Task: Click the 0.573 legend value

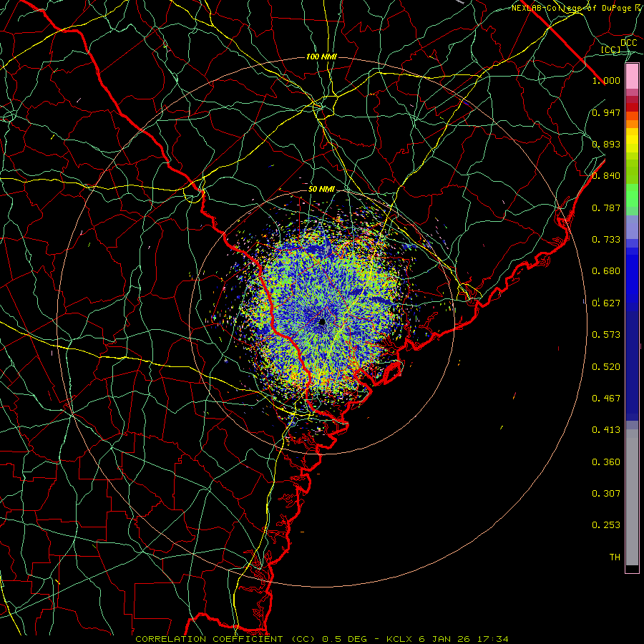Action: click(606, 335)
